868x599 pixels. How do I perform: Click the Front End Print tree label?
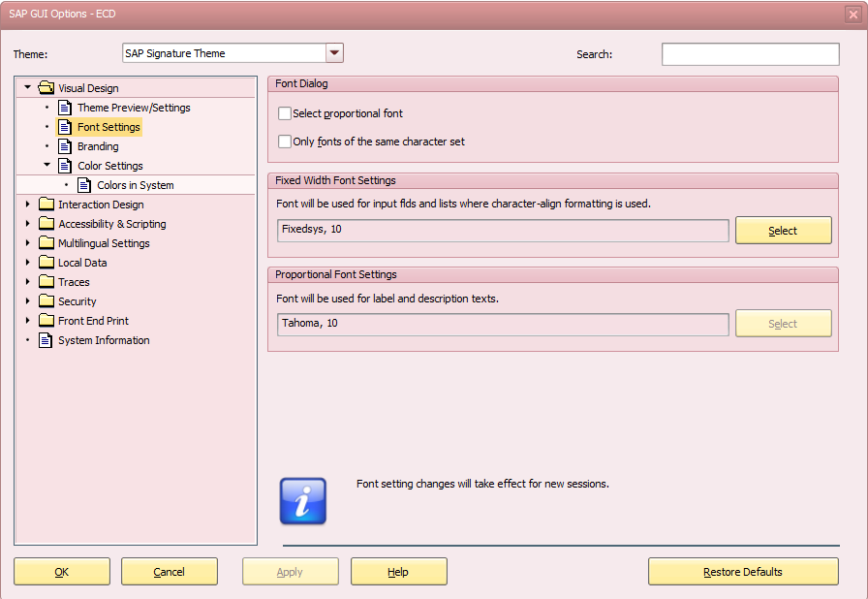[x=93, y=321]
